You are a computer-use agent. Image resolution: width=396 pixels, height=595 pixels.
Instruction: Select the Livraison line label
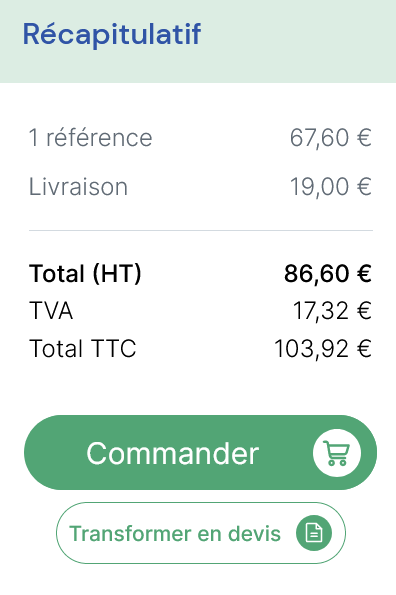pos(79,186)
